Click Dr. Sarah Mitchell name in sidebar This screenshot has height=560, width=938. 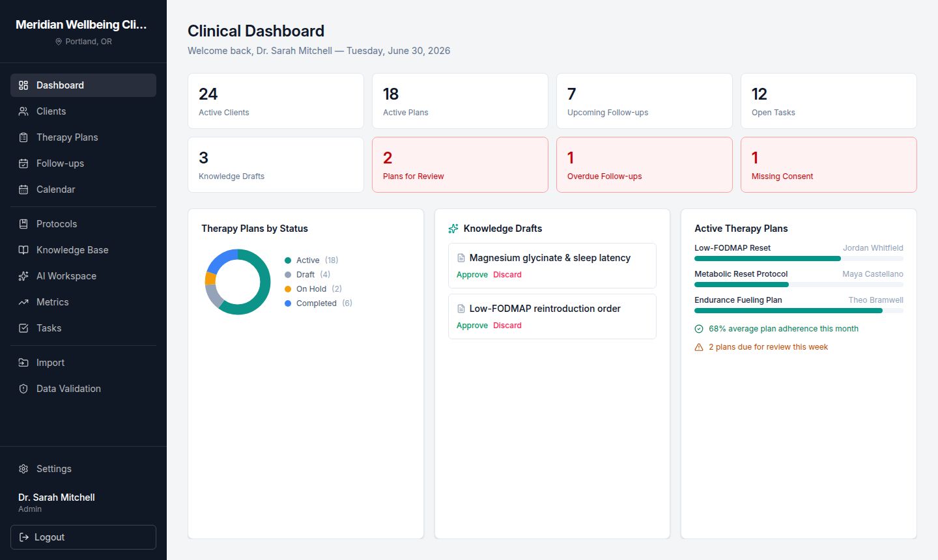coord(57,497)
